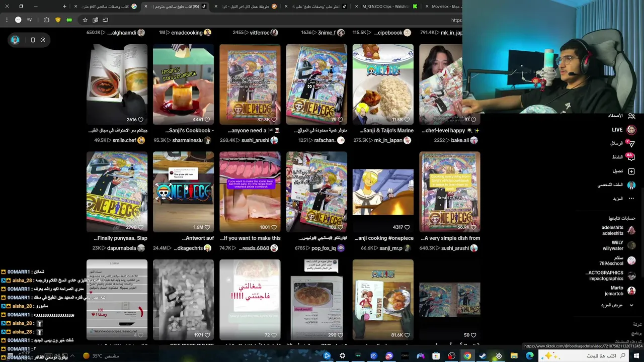Open the foodkagechris 1.6M likes One Piece video
Viewport: 644px width, 362px height.
tap(183, 192)
